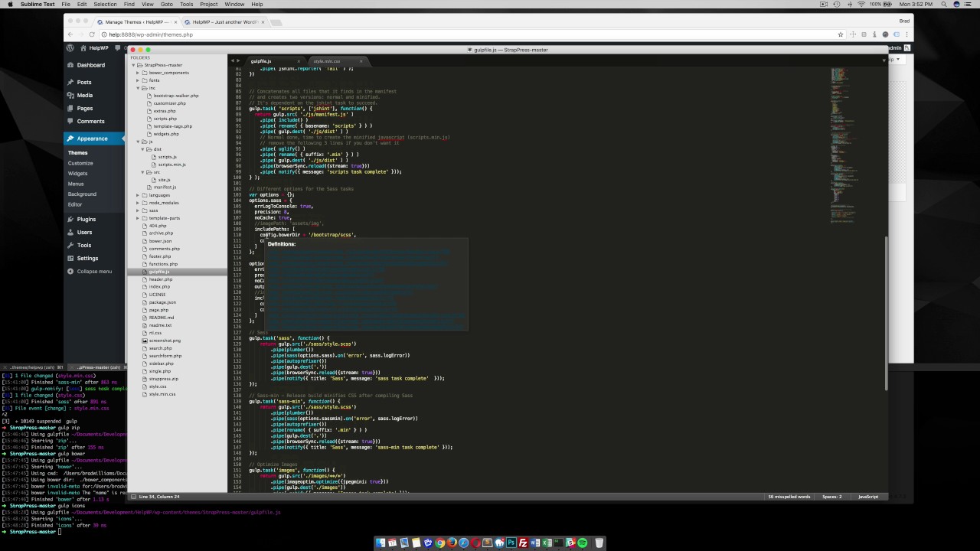Click the Chrome address bar URL
The image size is (980, 551).
[151, 34]
